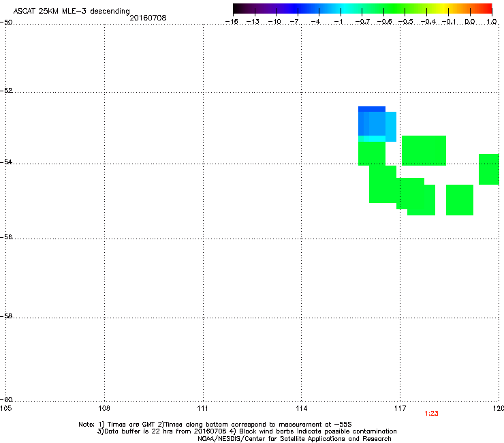Screen dimensions: 504x443
Task: Click the light blue data block beside the blue one
Action: [391, 127]
